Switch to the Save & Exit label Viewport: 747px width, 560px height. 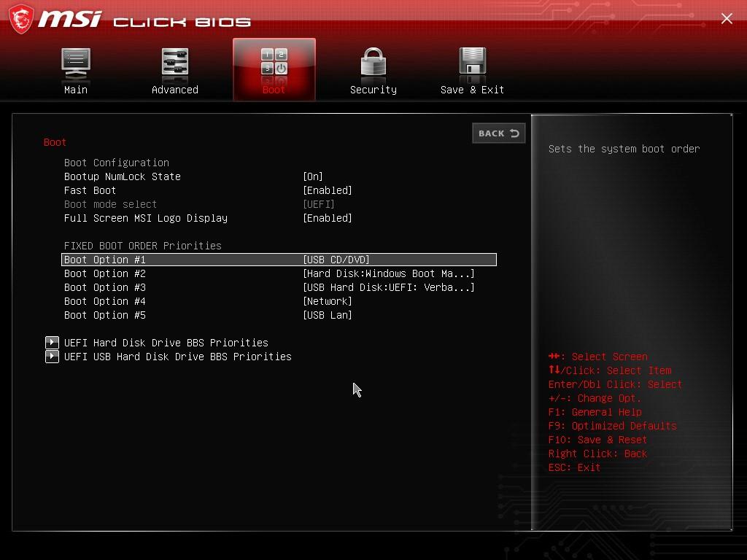(472, 90)
